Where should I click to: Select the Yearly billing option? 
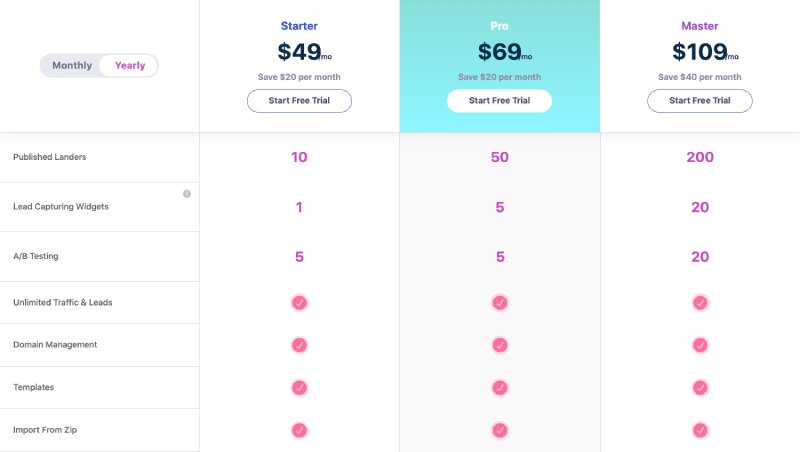click(x=130, y=65)
